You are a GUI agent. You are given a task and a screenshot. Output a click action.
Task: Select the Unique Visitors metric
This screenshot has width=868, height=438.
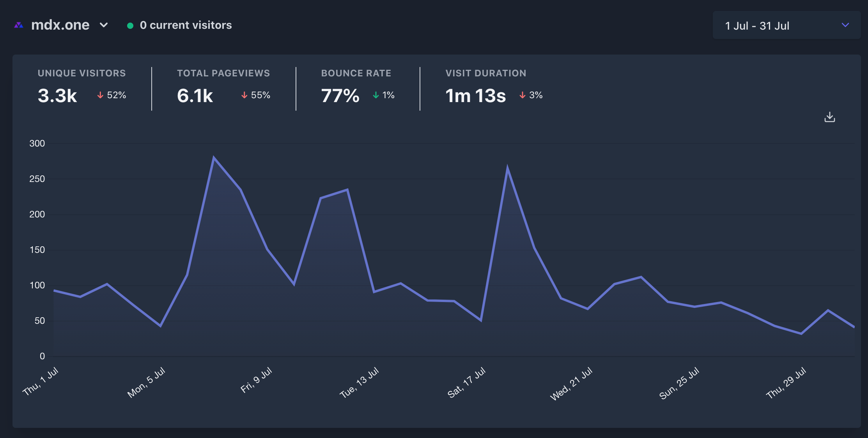point(82,73)
